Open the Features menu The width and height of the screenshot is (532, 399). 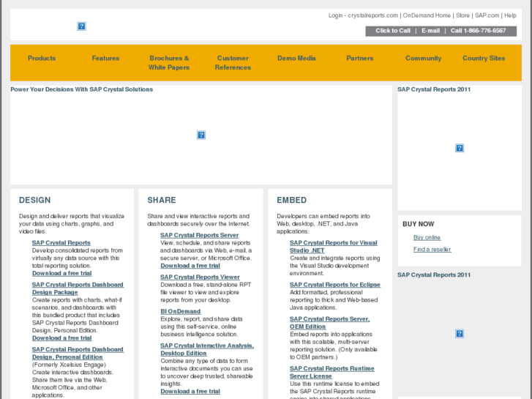click(x=105, y=58)
